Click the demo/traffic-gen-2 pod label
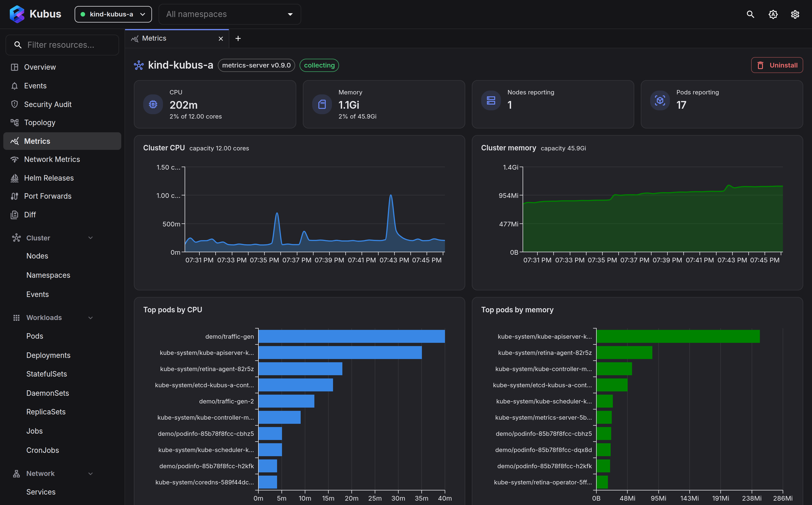The image size is (812, 505). coord(226,401)
